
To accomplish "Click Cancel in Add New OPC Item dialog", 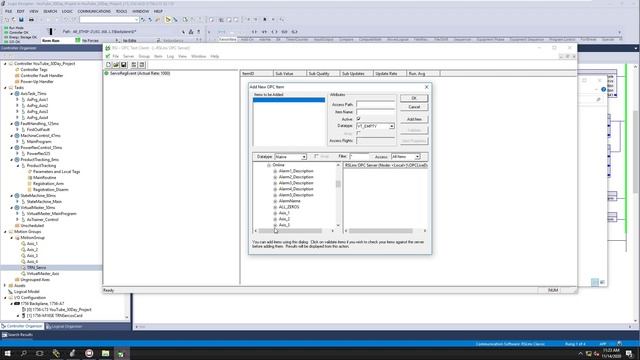I will coord(414,107).
